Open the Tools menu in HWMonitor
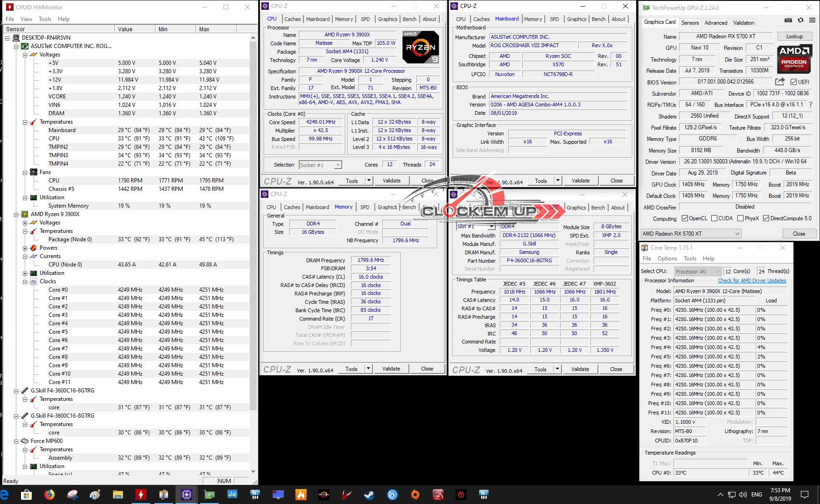 point(45,19)
